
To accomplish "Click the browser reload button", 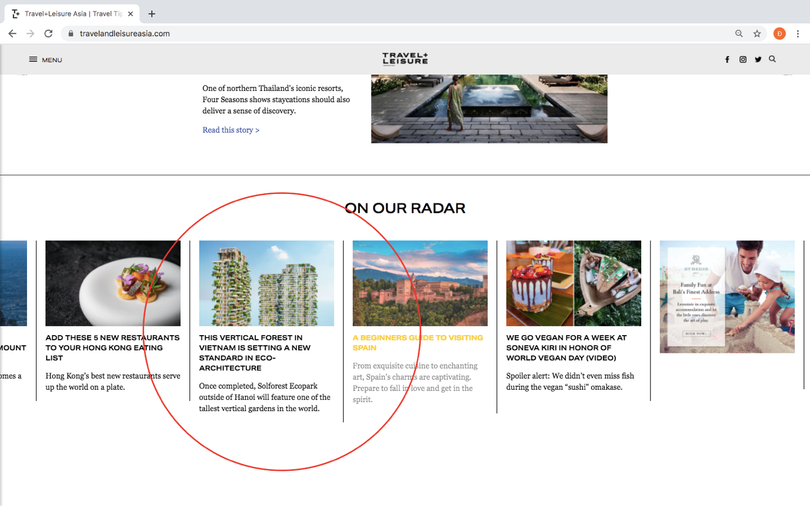I will tap(48, 33).
